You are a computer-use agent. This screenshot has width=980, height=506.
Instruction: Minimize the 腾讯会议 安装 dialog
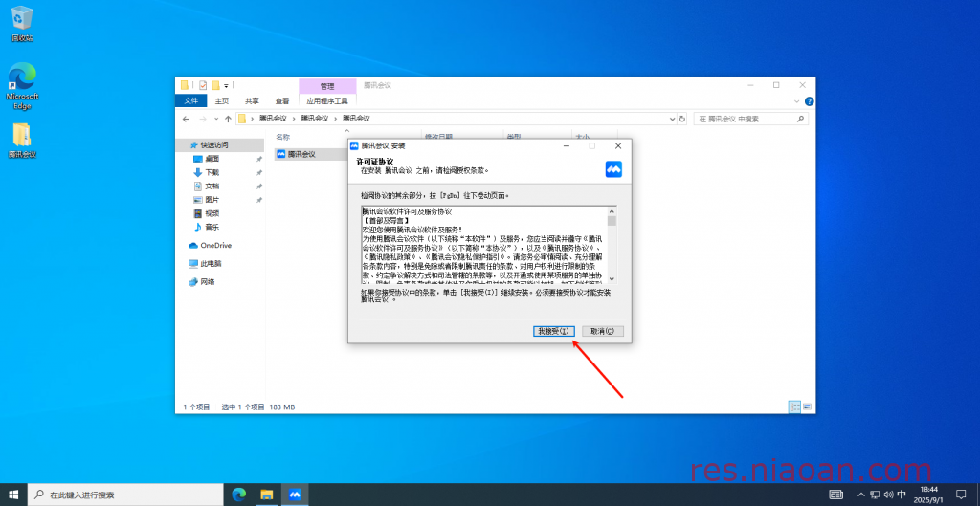point(567,145)
